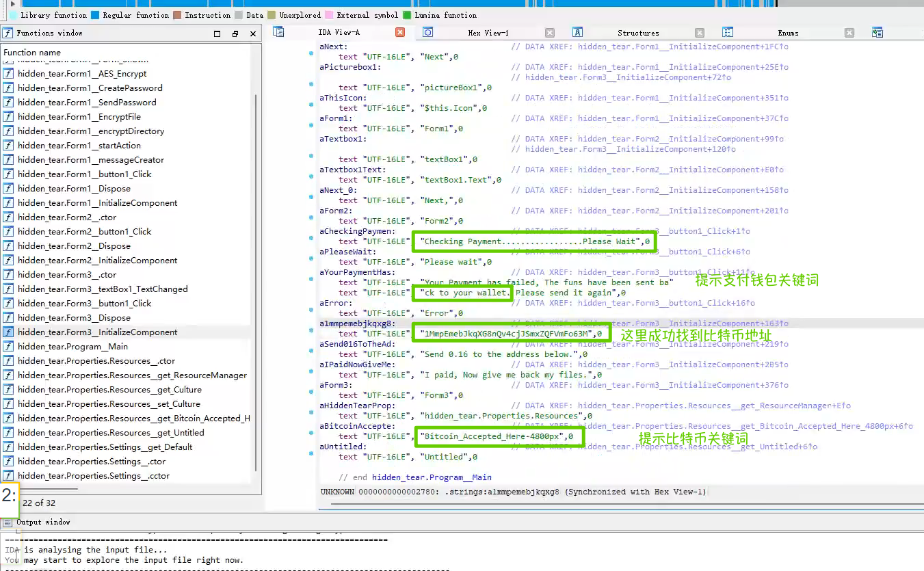Click function icon beside Form1__CreatePassword
Screen dimensions: 924x571
pos(9,88)
